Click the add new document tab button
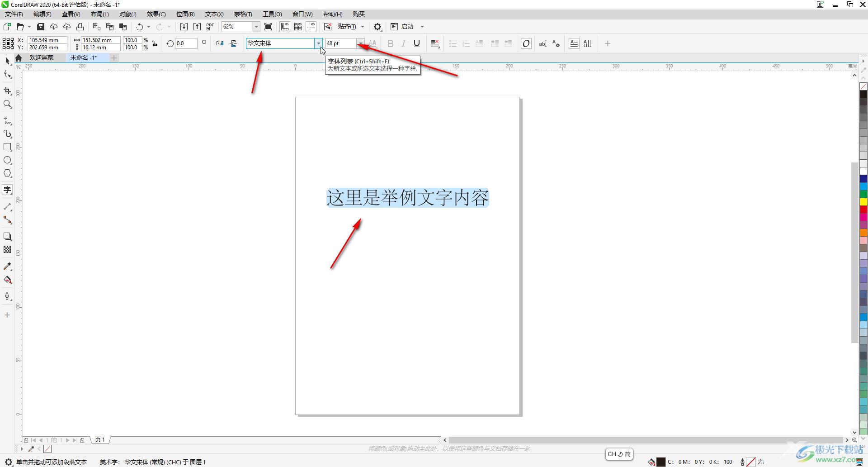 pos(114,57)
